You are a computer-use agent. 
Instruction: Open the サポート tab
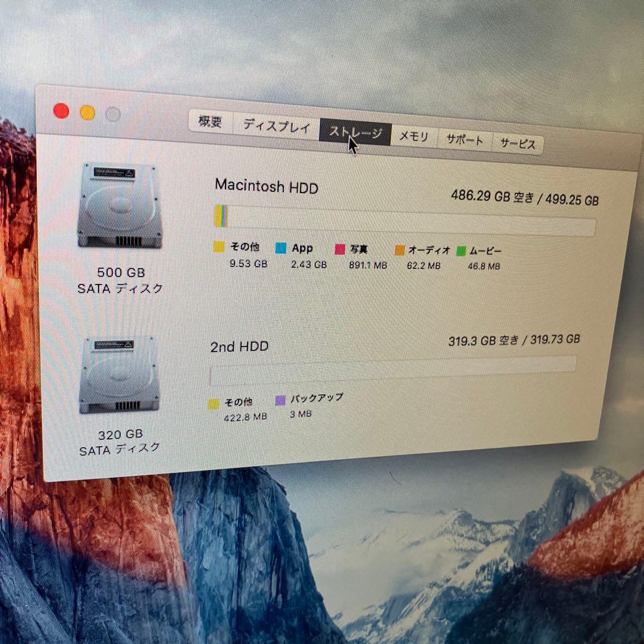(465, 139)
